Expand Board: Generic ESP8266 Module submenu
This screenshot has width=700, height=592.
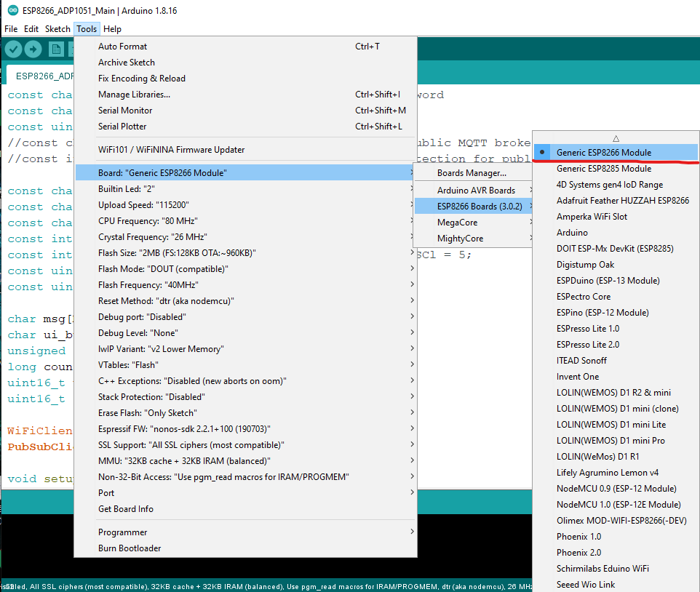[x=247, y=173]
